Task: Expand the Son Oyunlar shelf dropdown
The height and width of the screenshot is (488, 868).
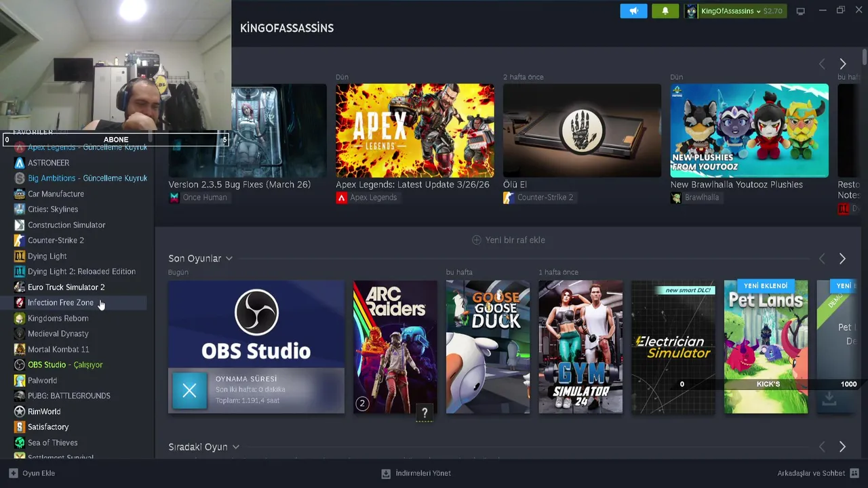Action: pos(229,258)
